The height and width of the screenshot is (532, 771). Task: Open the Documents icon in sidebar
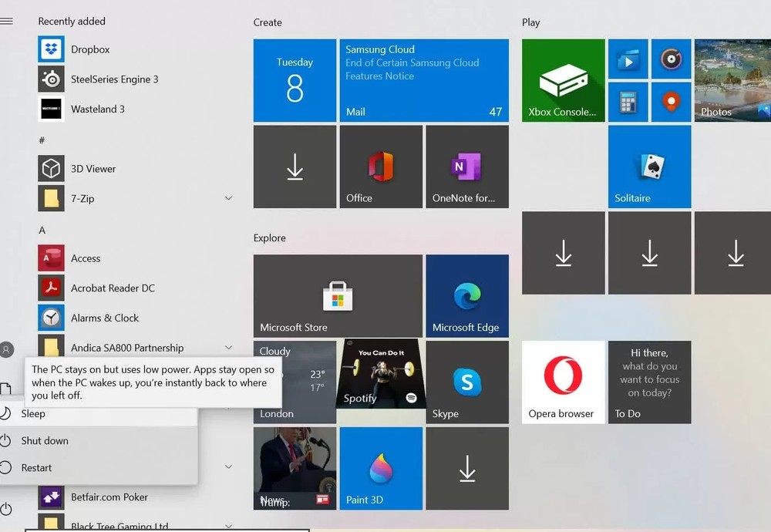pyautogui.click(x=6, y=389)
